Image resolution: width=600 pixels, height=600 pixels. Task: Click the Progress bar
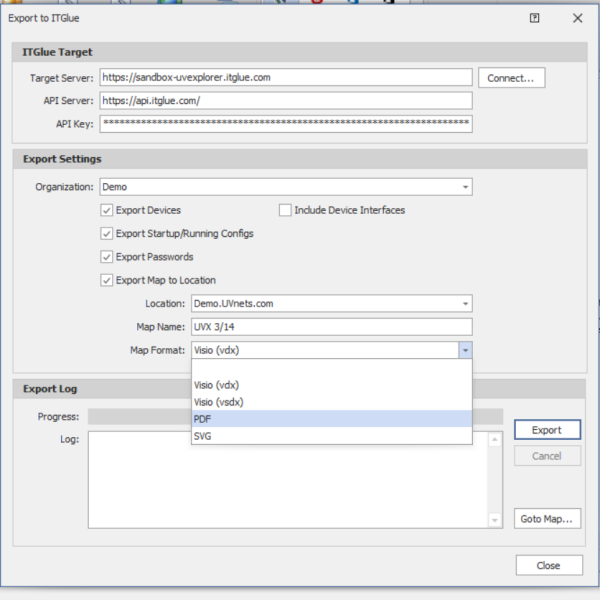tap(295, 417)
